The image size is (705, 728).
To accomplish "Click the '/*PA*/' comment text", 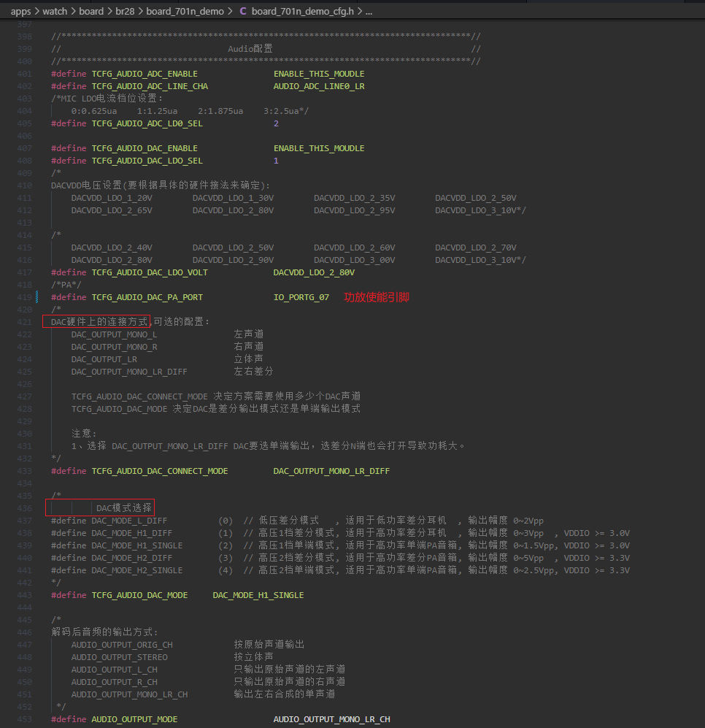I will click(x=66, y=285).
